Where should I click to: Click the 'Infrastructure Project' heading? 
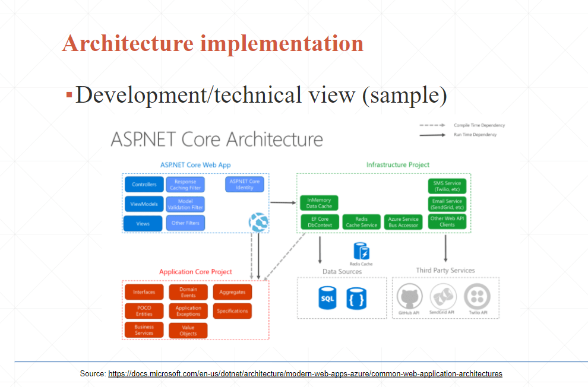pos(398,165)
